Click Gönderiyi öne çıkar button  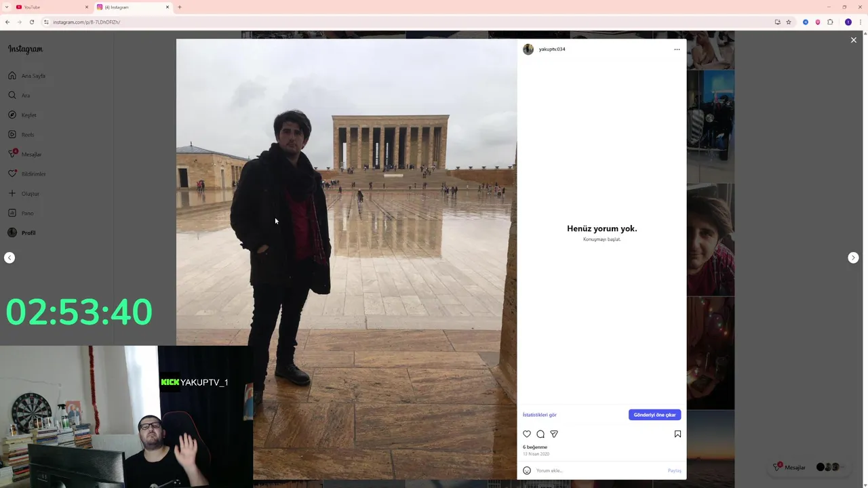click(654, 415)
